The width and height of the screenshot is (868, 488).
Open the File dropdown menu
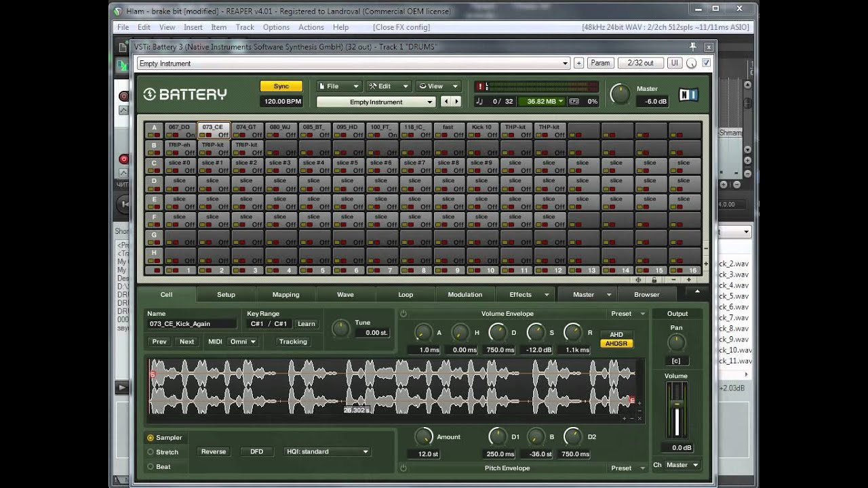click(338, 86)
